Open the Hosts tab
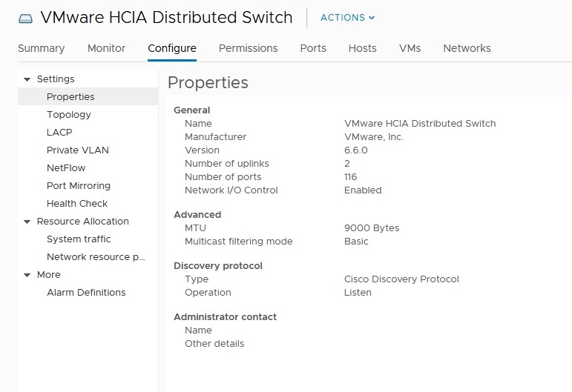The height and width of the screenshot is (392, 572). coord(362,48)
